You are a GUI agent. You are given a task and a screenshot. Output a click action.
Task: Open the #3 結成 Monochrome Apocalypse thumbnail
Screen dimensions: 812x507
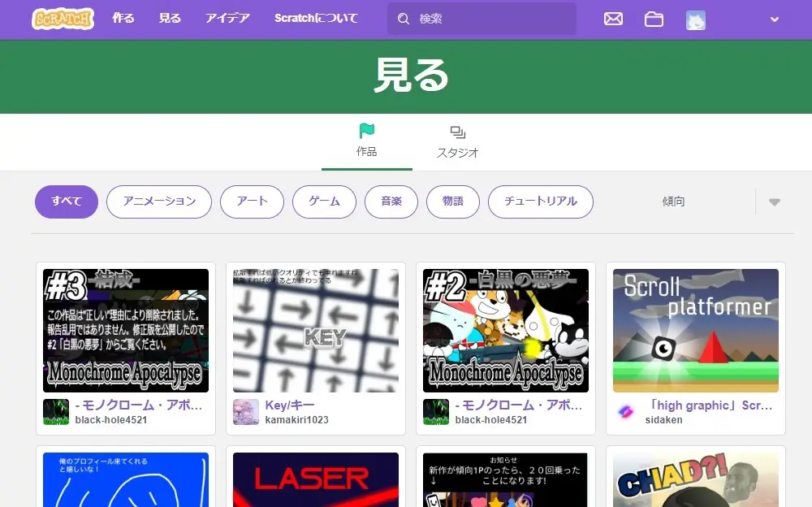pos(126,331)
